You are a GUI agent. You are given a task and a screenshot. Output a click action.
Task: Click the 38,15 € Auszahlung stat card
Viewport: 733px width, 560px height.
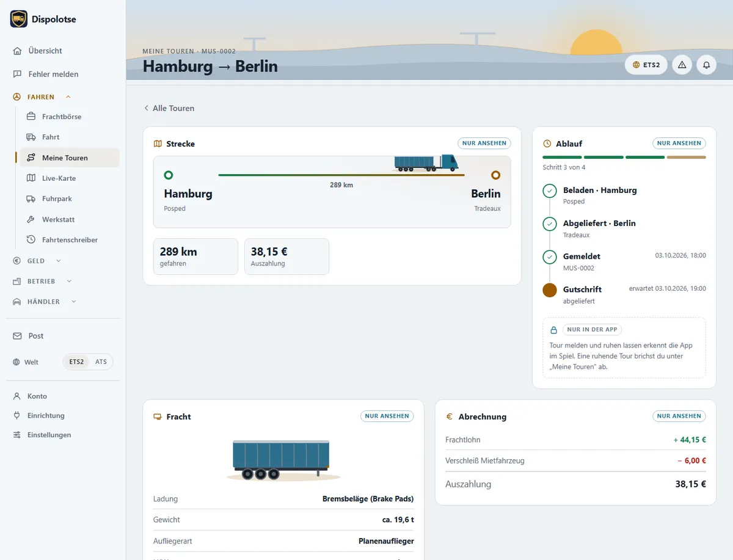[286, 256]
